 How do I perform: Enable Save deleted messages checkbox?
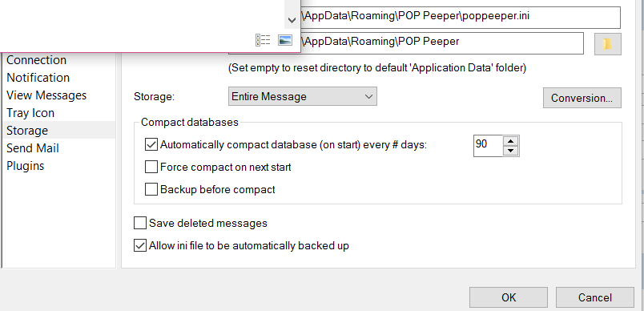[x=140, y=223]
